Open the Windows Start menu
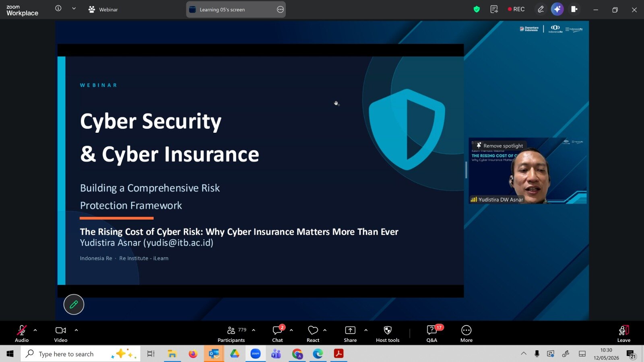Screen dimensions: 644x362 [10, 354]
